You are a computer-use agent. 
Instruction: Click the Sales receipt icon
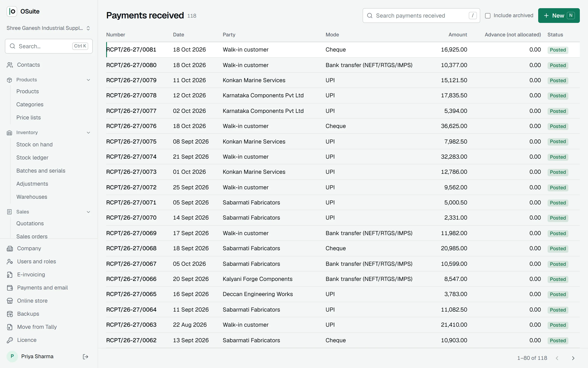click(9, 212)
